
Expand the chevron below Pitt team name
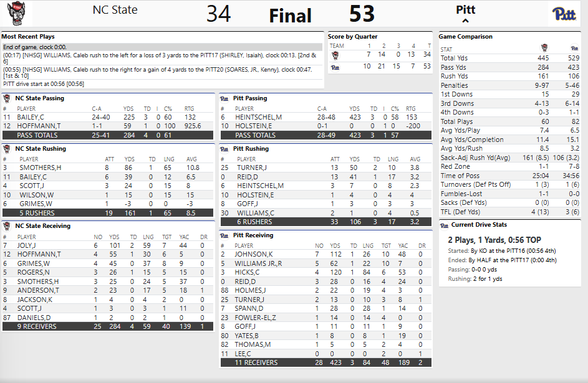tap(465, 21)
